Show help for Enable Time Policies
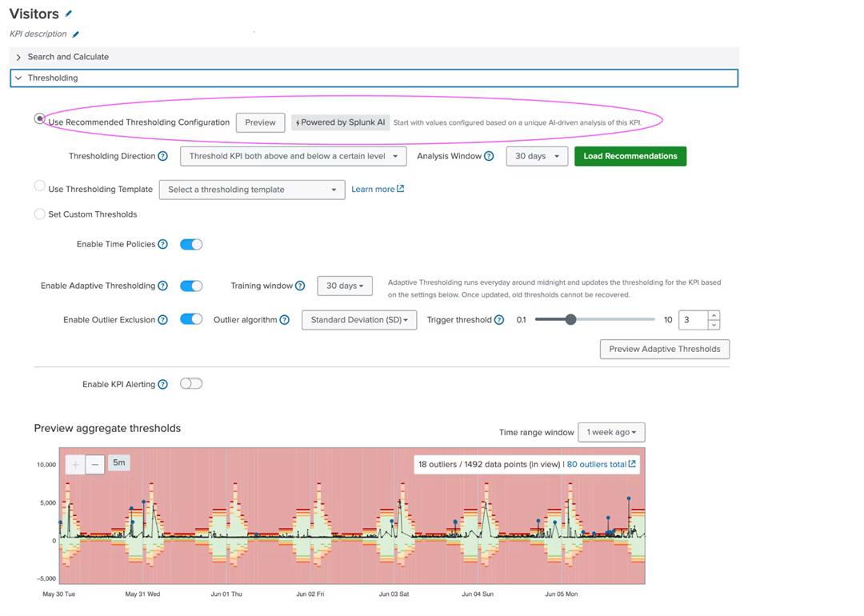Viewport: 864px width, 616px height. (x=163, y=245)
